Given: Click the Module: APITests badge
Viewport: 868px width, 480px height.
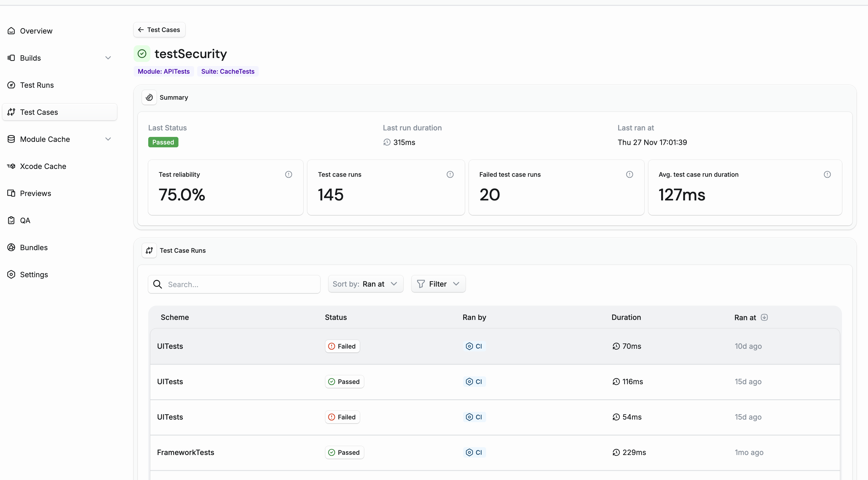Looking at the screenshot, I should point(163,71).
